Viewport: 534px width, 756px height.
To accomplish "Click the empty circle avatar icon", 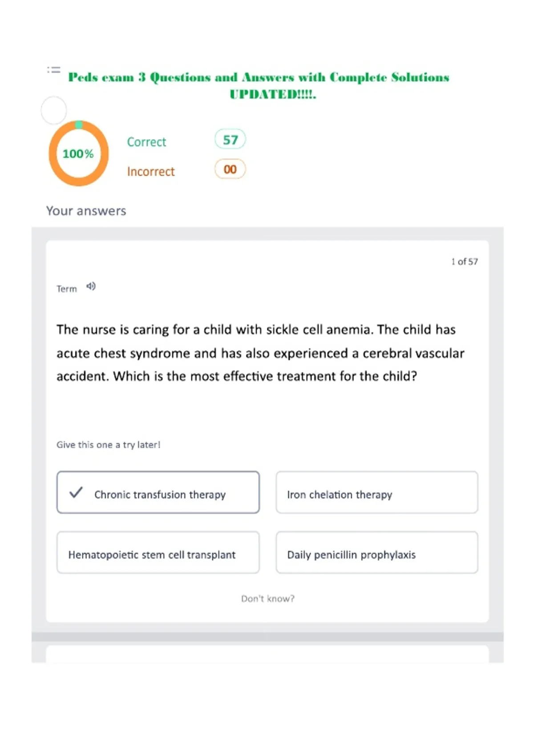I will [x=54, y=110].
